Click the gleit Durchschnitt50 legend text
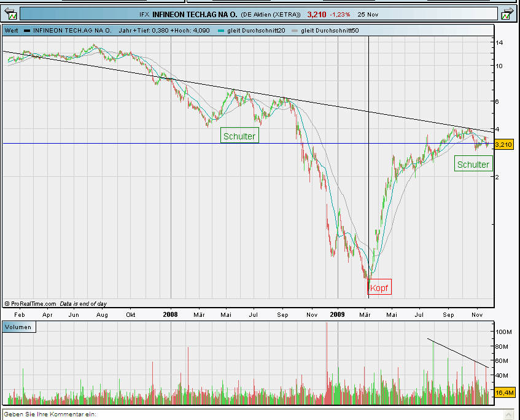The height and width of the screenshot is (420, 520). 330,31
